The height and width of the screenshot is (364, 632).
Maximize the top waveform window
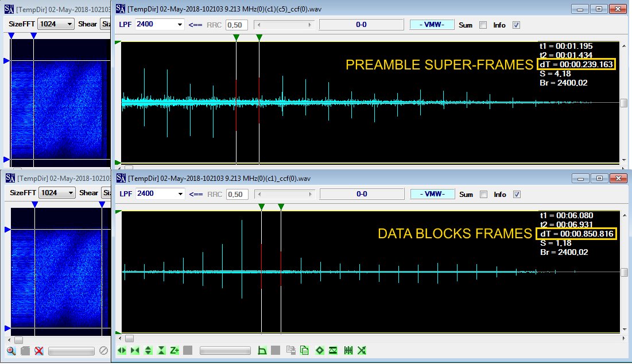(599, 9)
